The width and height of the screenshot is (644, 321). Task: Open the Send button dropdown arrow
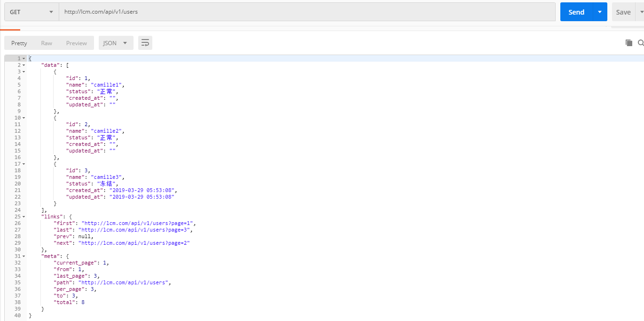600,12
